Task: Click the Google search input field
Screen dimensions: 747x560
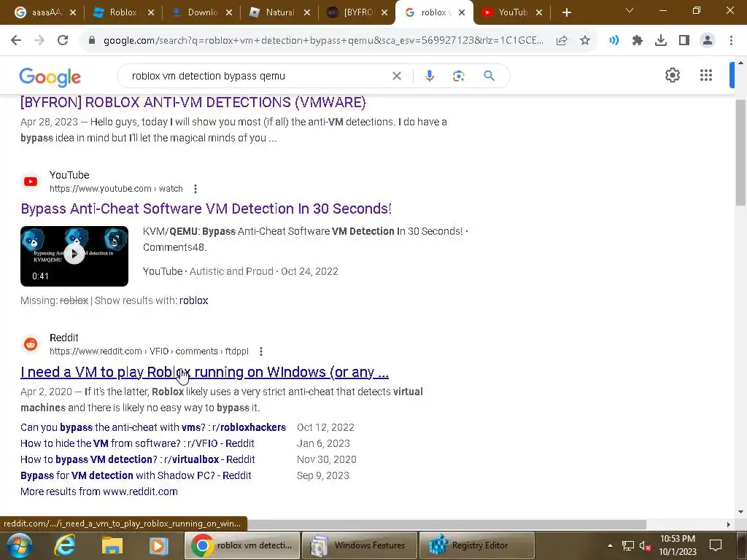Action: tap(258, 76)
